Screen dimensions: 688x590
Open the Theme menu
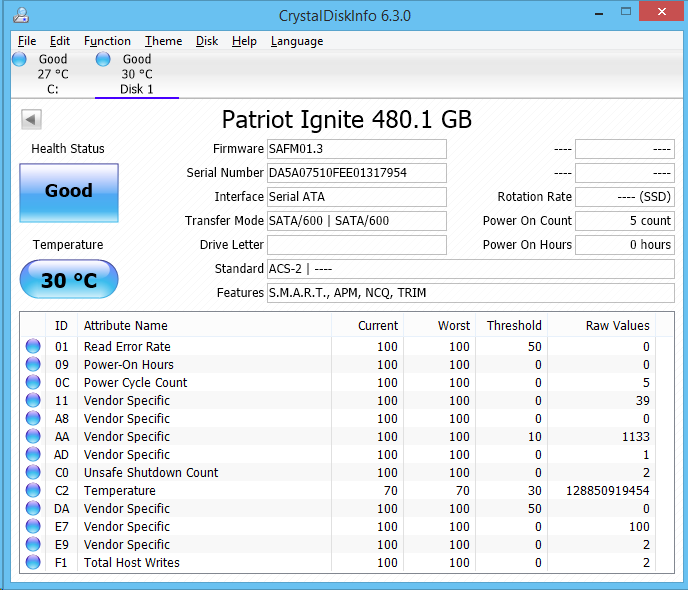click(163, 41)
